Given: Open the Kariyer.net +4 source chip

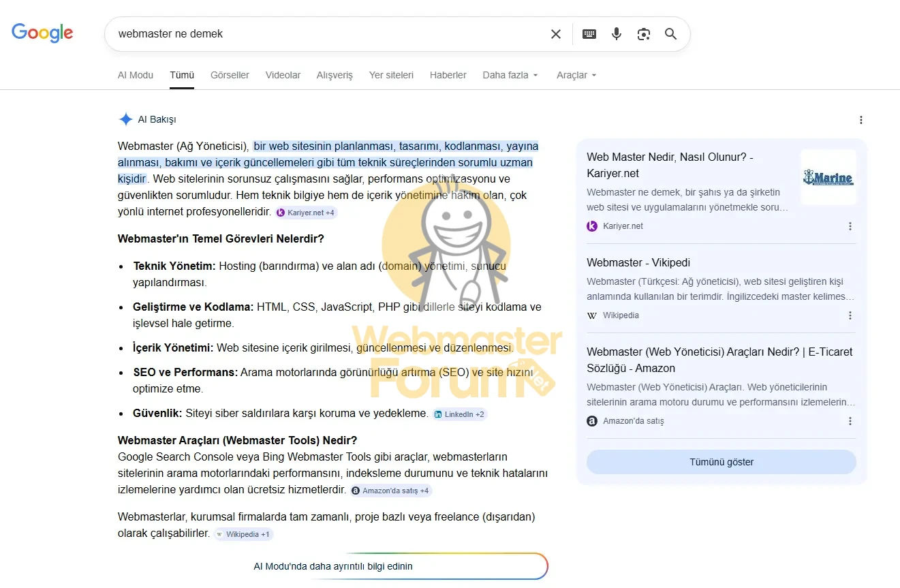Looking at the screenshot, I should tap(306, 213).
